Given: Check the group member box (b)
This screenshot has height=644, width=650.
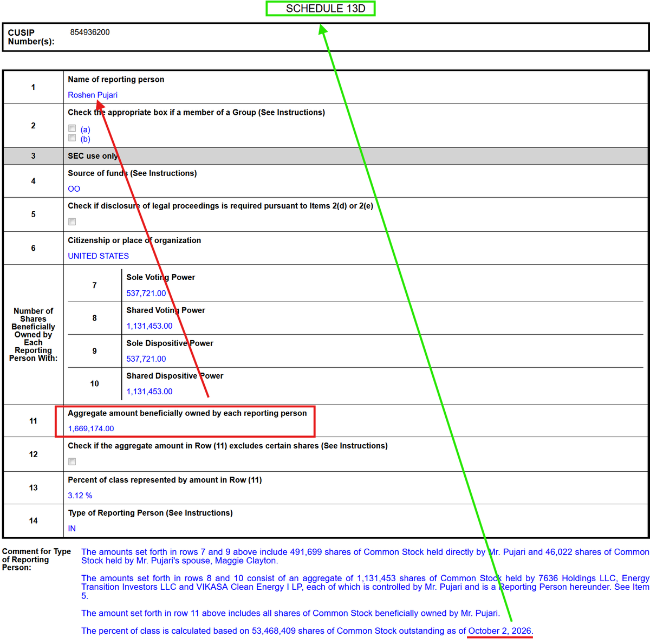Looking at the screenshot, I should click(72, 138).
